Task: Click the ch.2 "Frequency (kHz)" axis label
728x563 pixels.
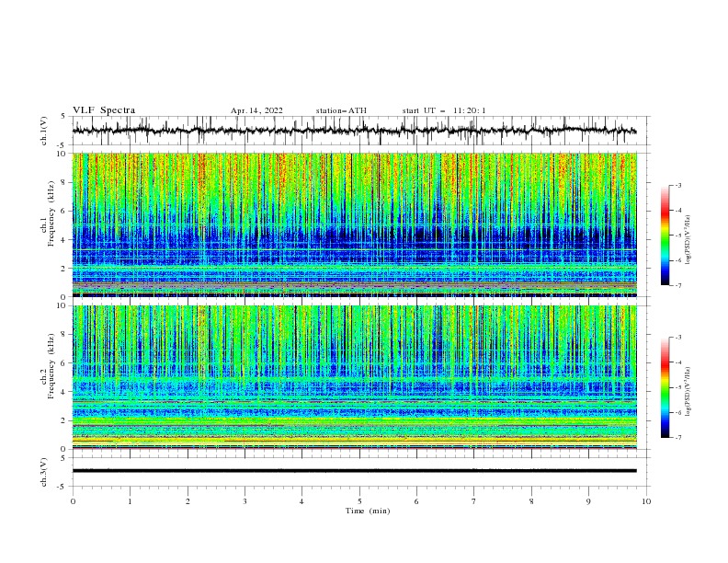Action: pyautogui.click(x=51, y=365)
